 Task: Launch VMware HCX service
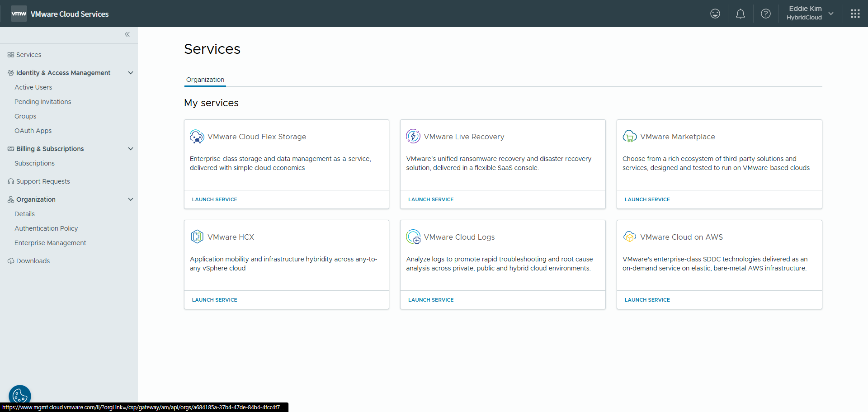coord(214,300)
